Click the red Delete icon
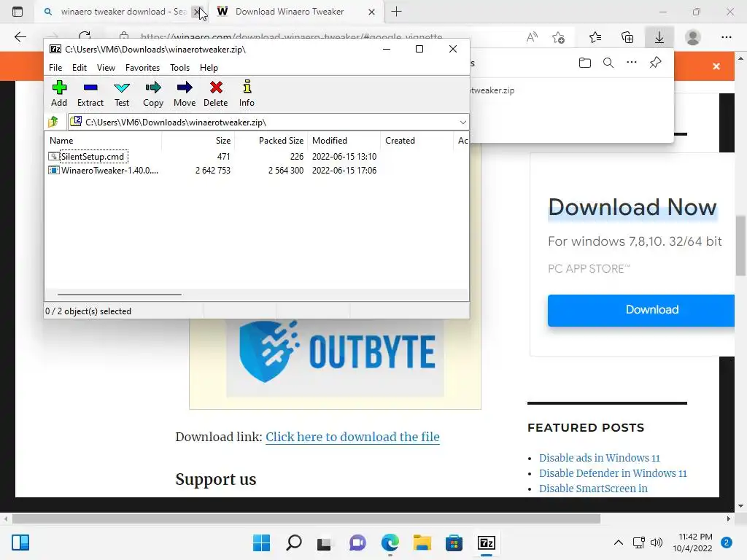 pos(216,93)
